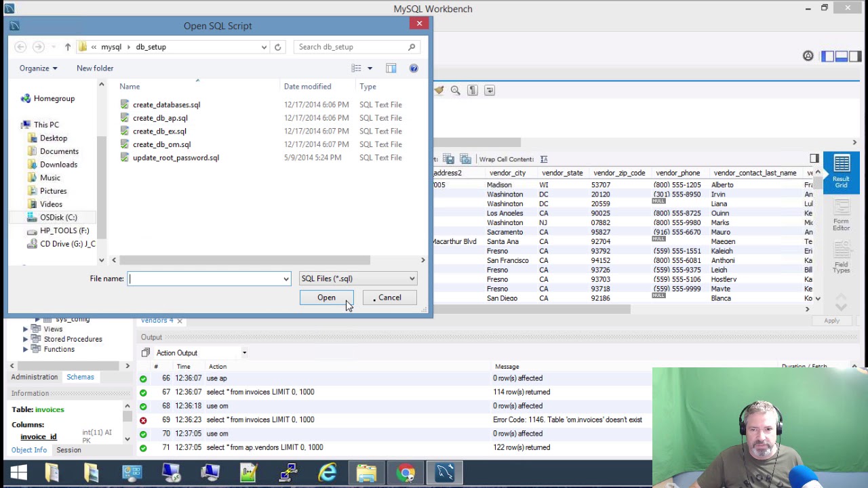The width and height of the screenshot is (868, 488).
Task: Open the address path history dropdown
Action: pyautogui.click(x=264, y=47)
